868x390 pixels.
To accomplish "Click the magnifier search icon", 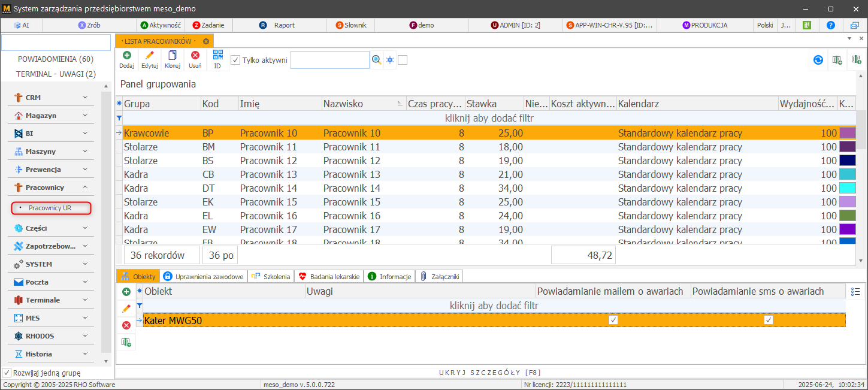I will coord(376,60).
